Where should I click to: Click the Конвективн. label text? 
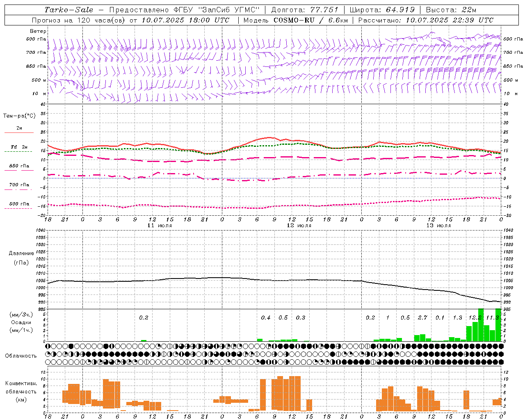pyautogui.click(x=21, y=383)
